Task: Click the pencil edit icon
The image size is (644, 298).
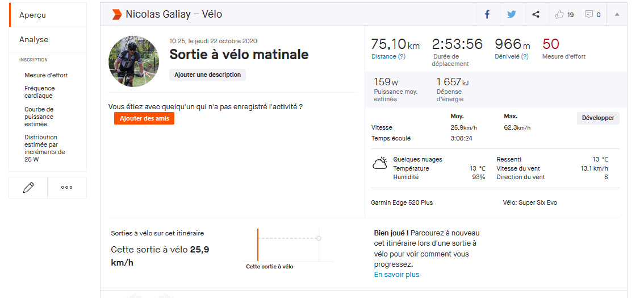Action: [x=28, y=187]
